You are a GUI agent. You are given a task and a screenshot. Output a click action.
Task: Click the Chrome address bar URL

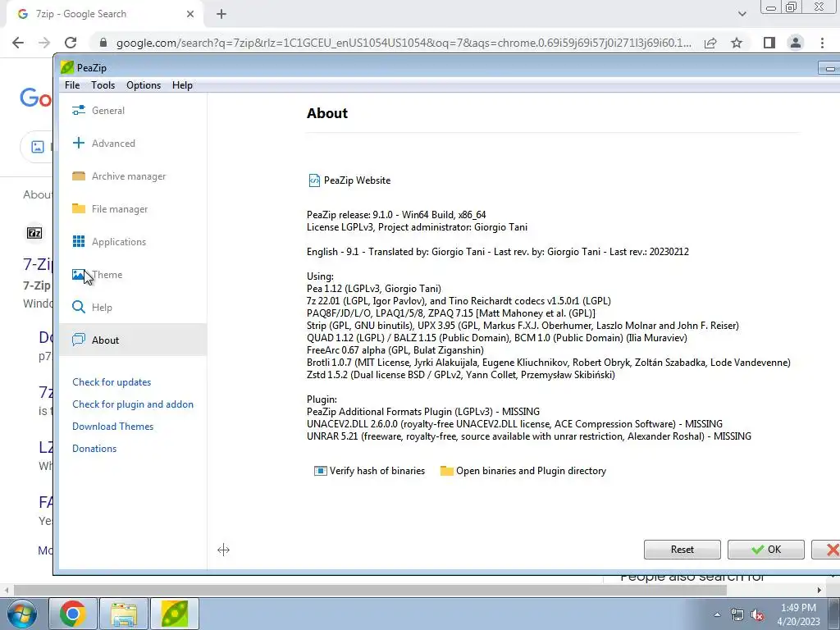pos(404,43)
